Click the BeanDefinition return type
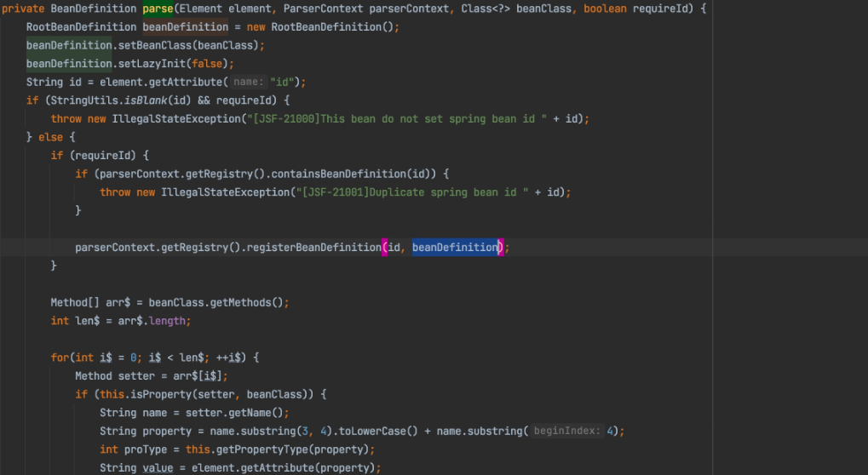 pos(94,9)
